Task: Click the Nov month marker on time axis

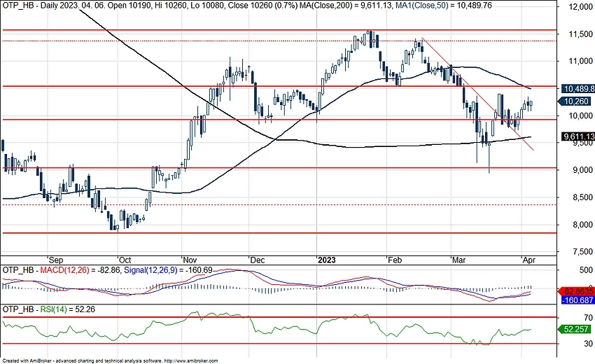Action: pos(190,260)
